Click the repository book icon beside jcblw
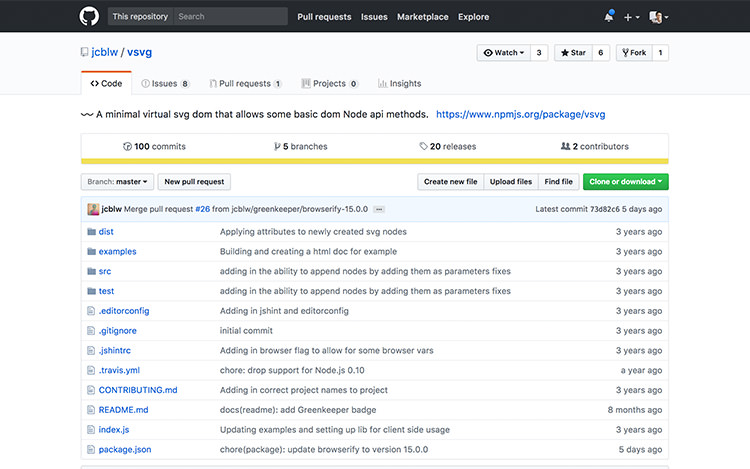The height and width of the screenshot is (469, 750). [x=84, y=52]
